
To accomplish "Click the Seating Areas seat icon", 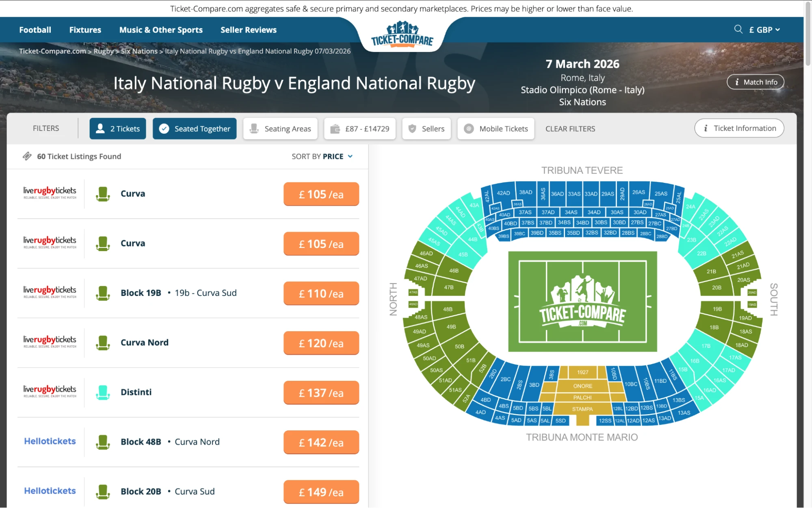I will pyautogui.click(x=254, y=128).
